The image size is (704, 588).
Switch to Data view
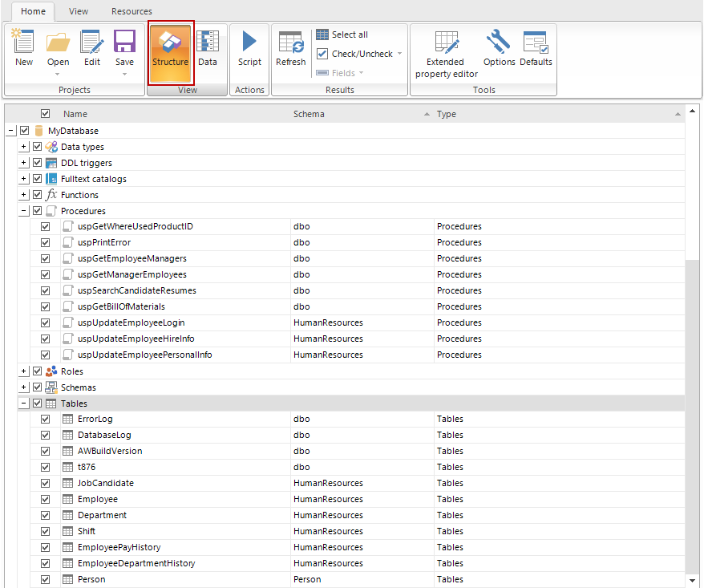(208, 48)
